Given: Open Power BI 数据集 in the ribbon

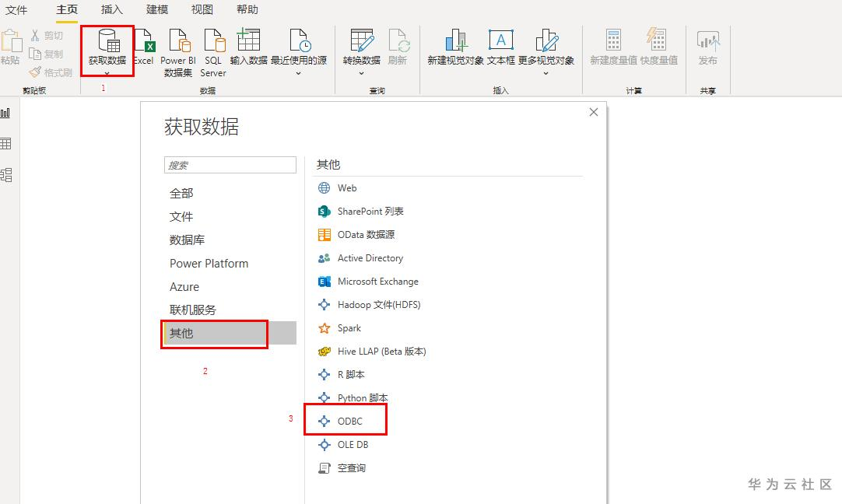Looking at the screenshot, I should [x=178, y=53].
